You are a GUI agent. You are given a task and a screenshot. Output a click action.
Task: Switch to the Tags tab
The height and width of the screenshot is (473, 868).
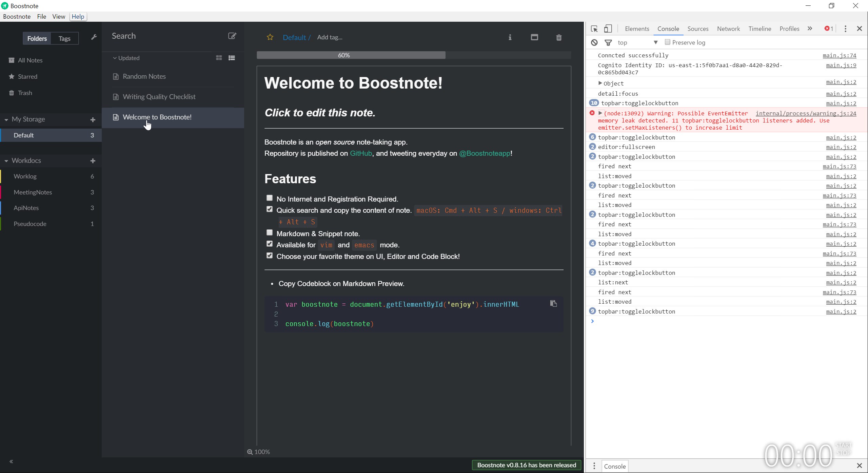tap(64, 38)
